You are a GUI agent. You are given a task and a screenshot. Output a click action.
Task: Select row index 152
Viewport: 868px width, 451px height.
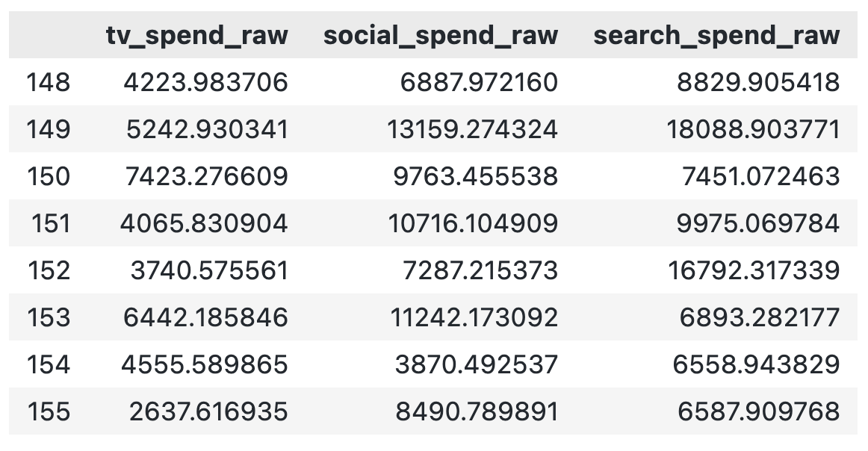(48, 270)
